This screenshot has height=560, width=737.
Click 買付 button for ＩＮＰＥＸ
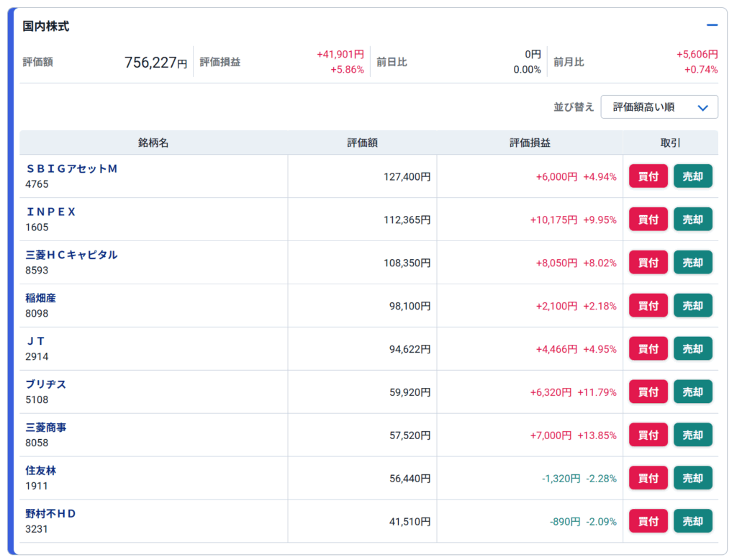[x=648, y=220]
